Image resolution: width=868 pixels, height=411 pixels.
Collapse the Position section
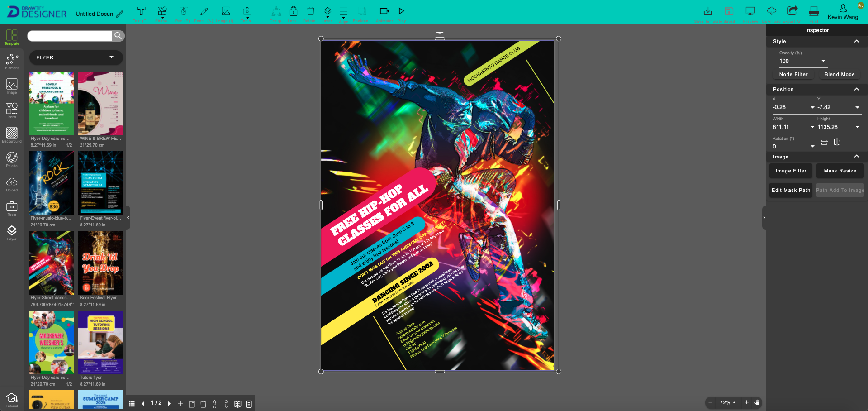[856, 89]
